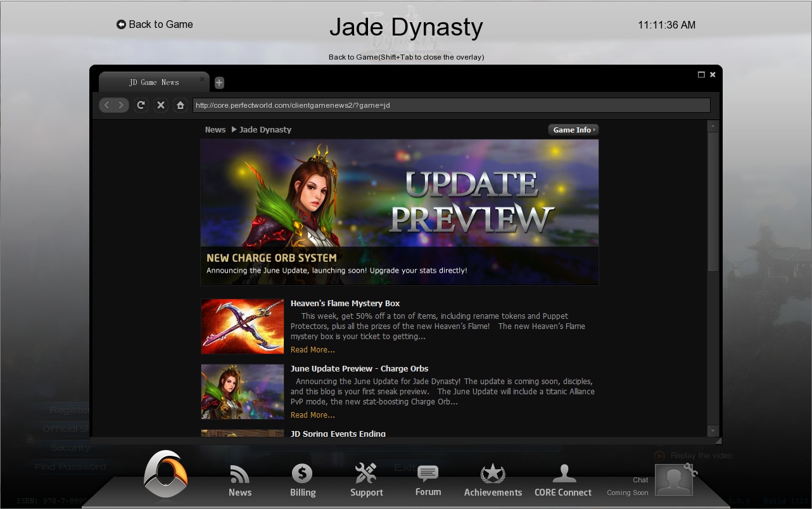The width and height of the screenshot is (812, 509).
Task: Click Replay the video in background
Action: point(693,455)
